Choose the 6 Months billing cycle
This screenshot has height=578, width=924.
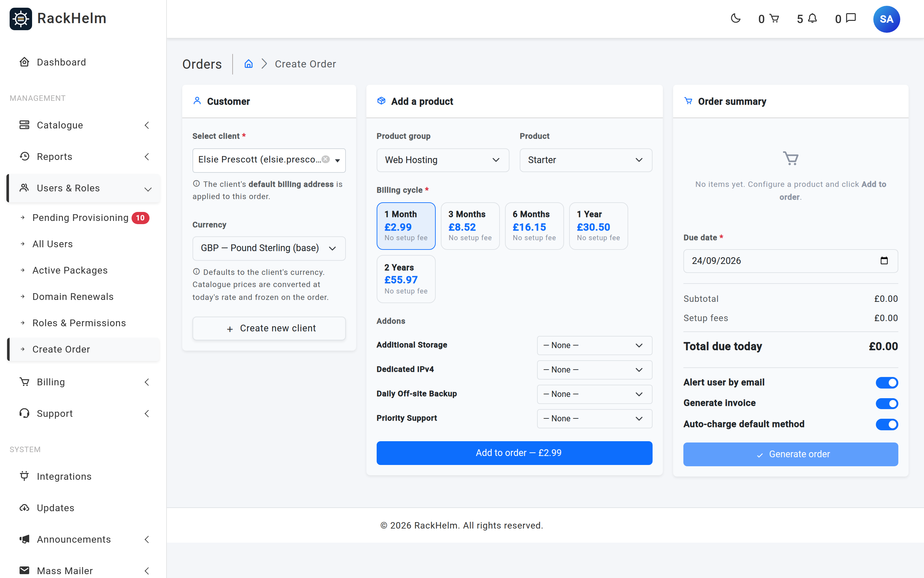[534, 226]
